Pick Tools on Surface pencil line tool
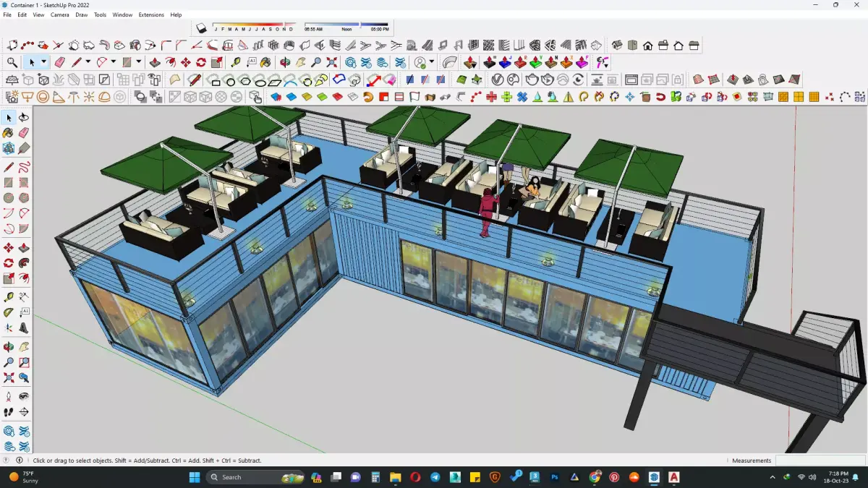The image size is (868, 488). pyautogui.click(x=195, y=80)
